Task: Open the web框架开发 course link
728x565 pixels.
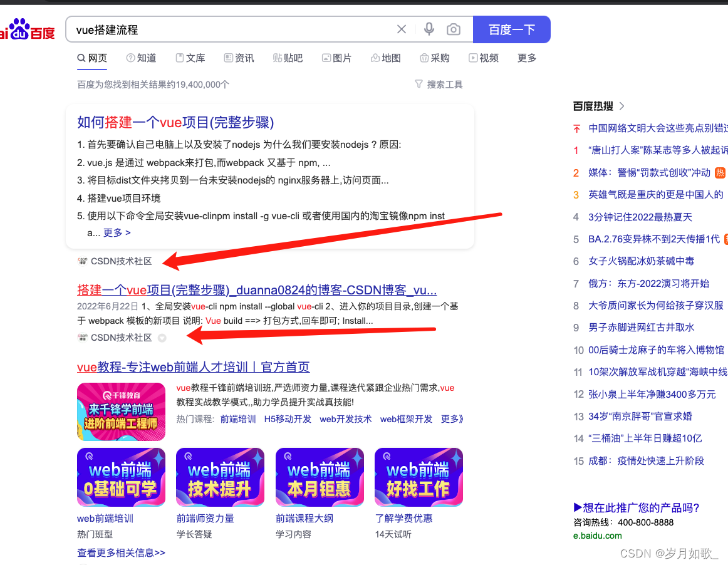Action: click(406, 419)
